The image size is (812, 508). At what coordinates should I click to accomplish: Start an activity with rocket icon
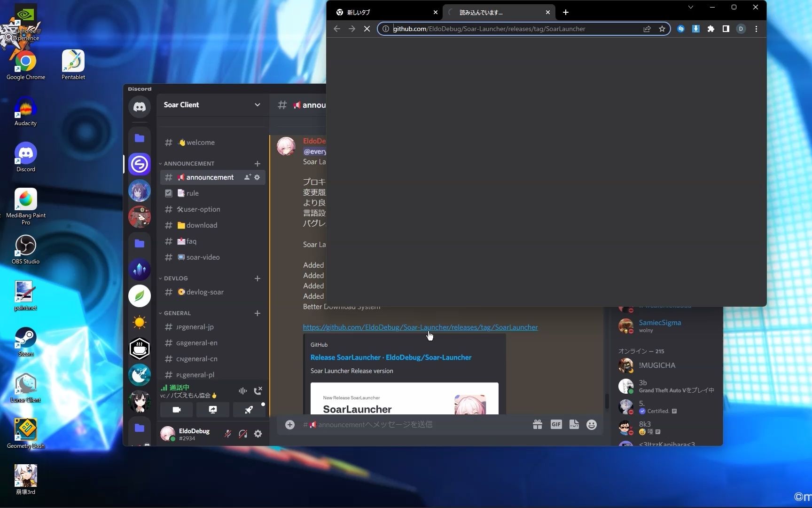tap(249, 410)
